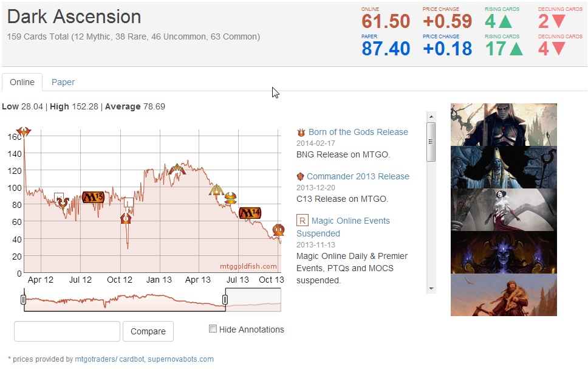Click the Commander 2013 shield icon
Image resolution: width=588 pixels, height=369 pixels.
pyautogui.click(x=301, y=176)
